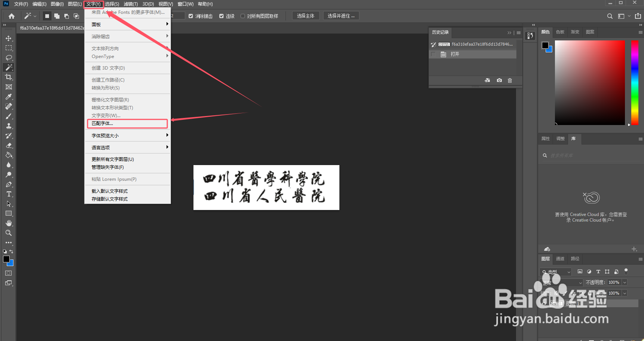
Task: Enable the 消除锯齿 checkbox
Action: click(x=190, y=16)
